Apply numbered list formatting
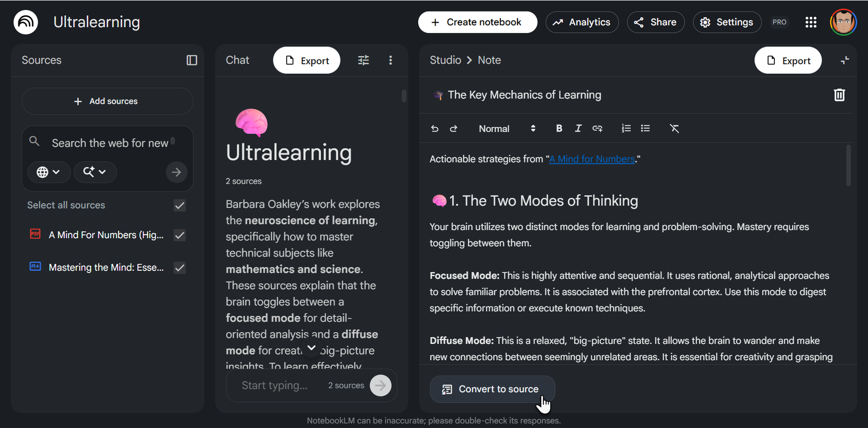The width and height of the screenshot is (868, 428). pyautogui.click(x=626, y=128)
